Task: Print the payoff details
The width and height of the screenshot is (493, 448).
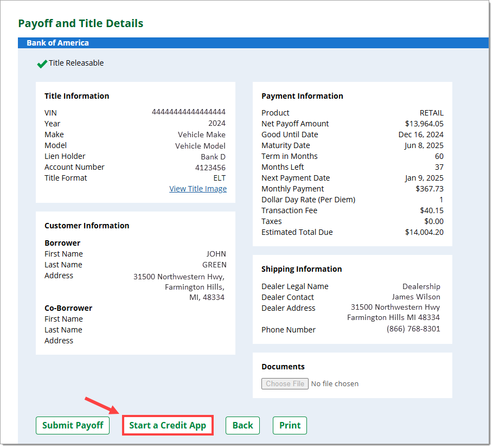Action: pyautogui.click(x=290, y=425)
